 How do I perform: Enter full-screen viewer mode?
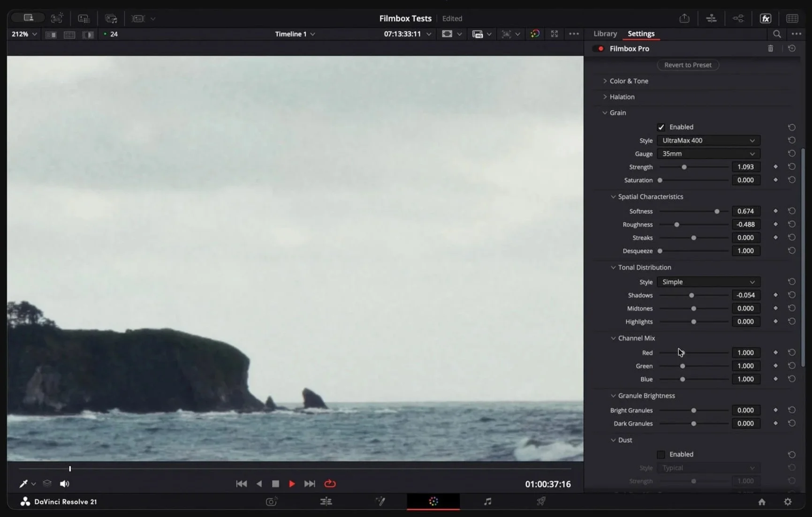click(554, 34)
